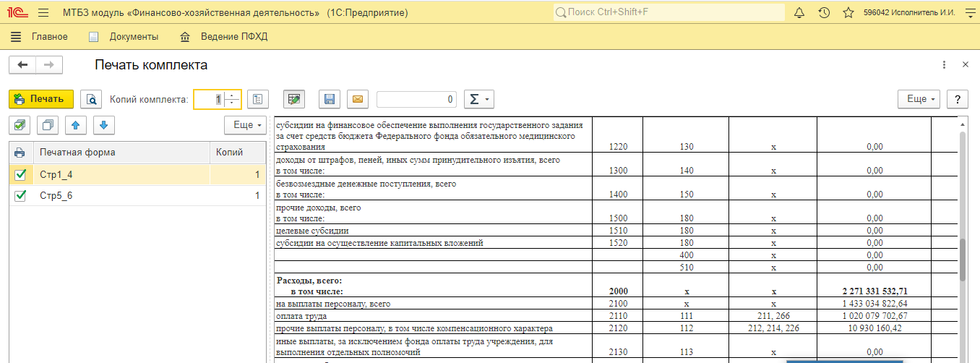Open the Еще dropdown next to help
The height and width of the screenshot is (363, 980).
919,99
